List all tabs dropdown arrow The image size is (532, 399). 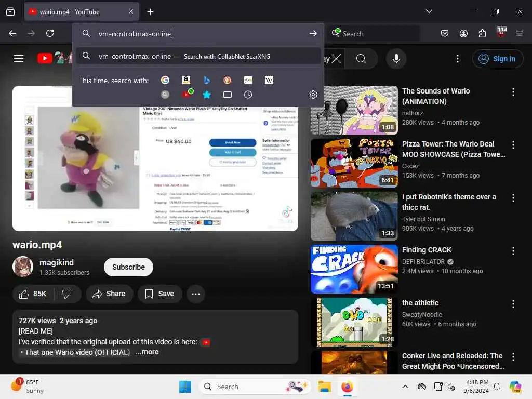[x=429, y=11]
